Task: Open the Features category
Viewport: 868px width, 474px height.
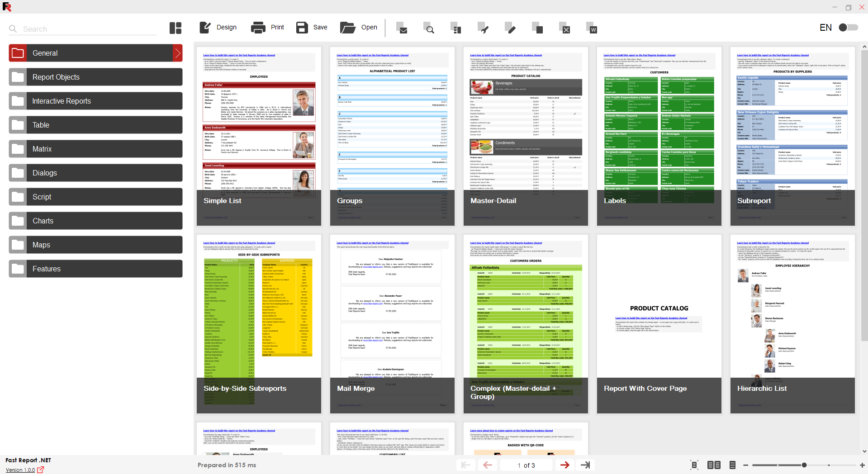Action: pyautogui.click(x=95, y=269)
